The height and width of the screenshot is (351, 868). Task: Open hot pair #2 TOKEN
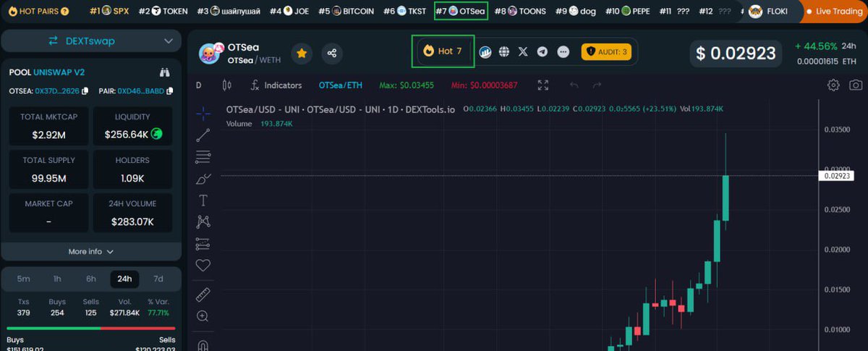[163, 12]
